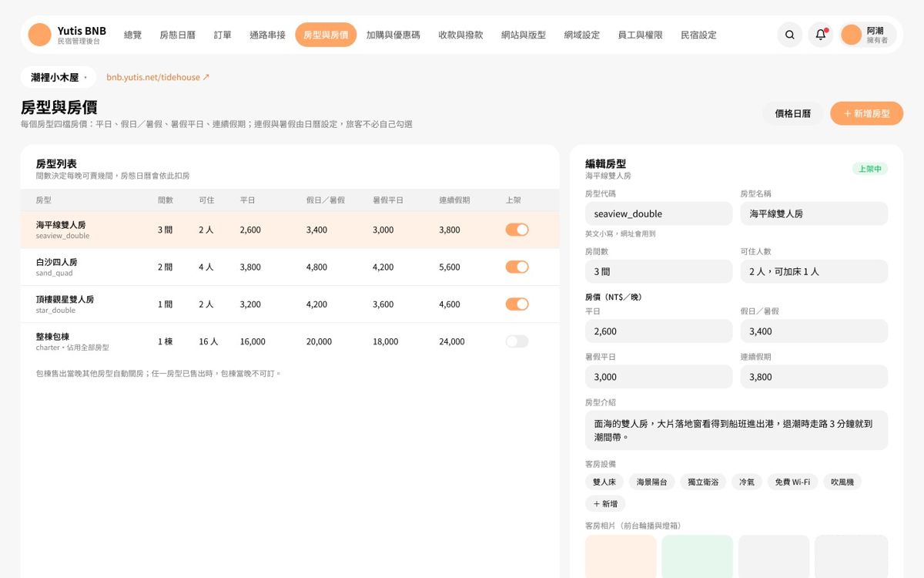This screenshot has width=924, height=578.
Task: Open 網域設定 tab
Action: coord(582,35)
